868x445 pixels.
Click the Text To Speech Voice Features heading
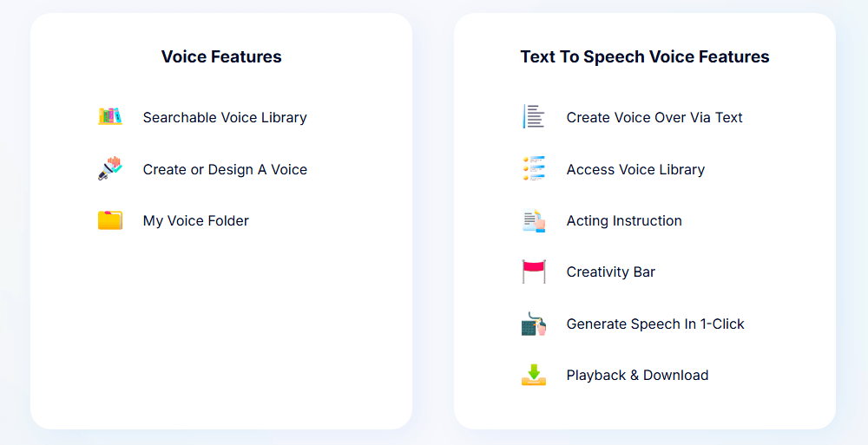click(645, 56)
